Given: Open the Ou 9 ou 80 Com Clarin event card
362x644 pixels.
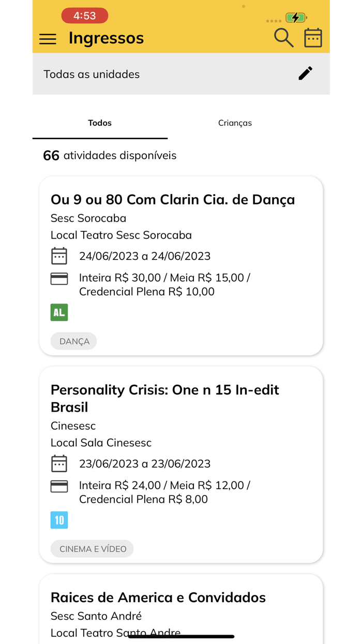Looking at the screenshot, I should point(173,199).
